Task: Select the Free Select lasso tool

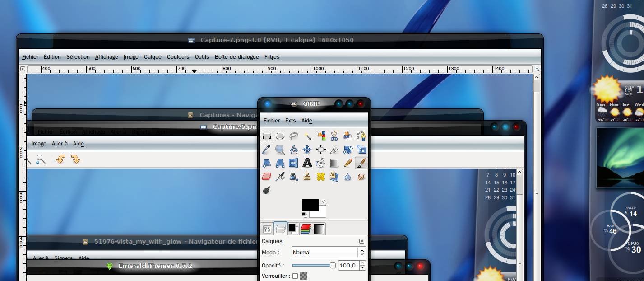Action: pyautogui.click(x=294, y=136)
